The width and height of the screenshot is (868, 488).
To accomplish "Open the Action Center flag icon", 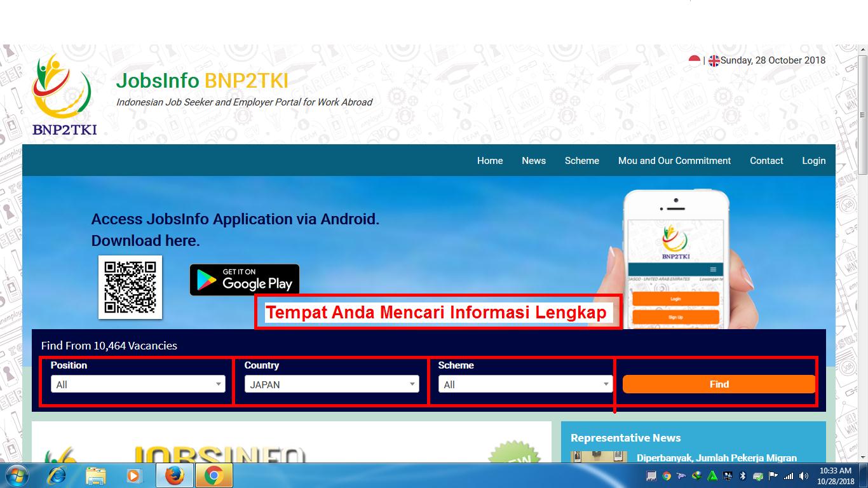I will pyautogui.click(x=773, y=476).
